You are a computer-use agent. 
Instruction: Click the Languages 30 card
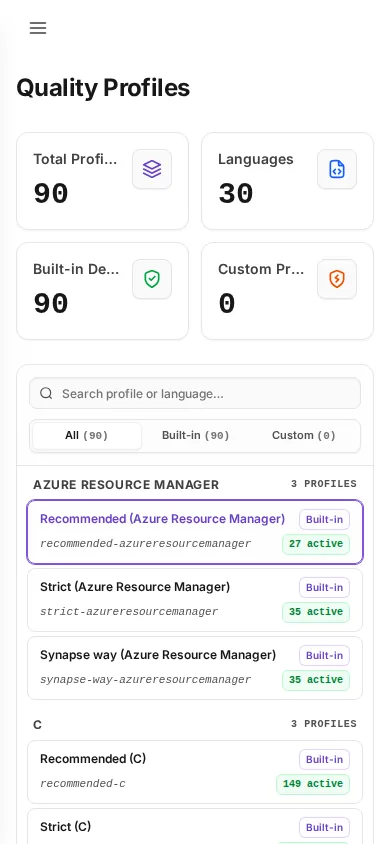287,181
